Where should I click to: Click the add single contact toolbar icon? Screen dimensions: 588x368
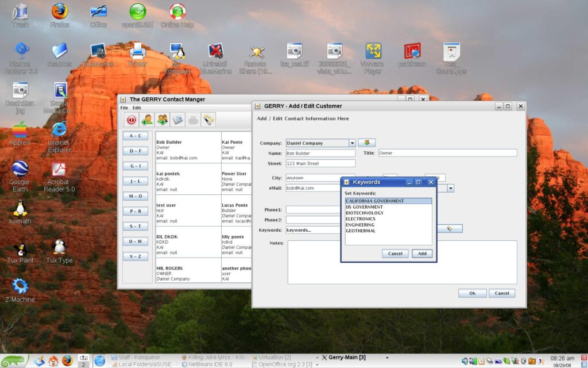click(147, 120)
